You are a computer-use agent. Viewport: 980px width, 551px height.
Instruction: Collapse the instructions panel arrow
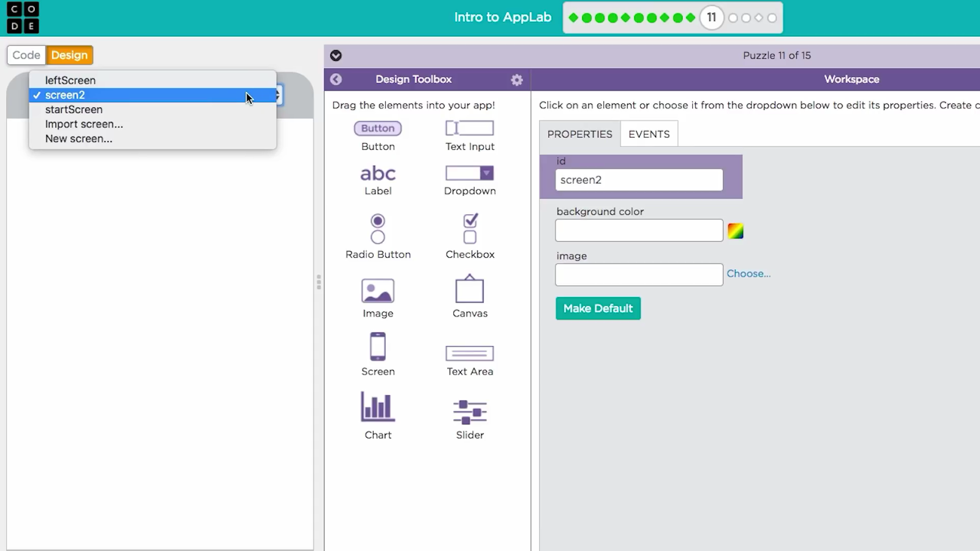click(x=336, y=56)
